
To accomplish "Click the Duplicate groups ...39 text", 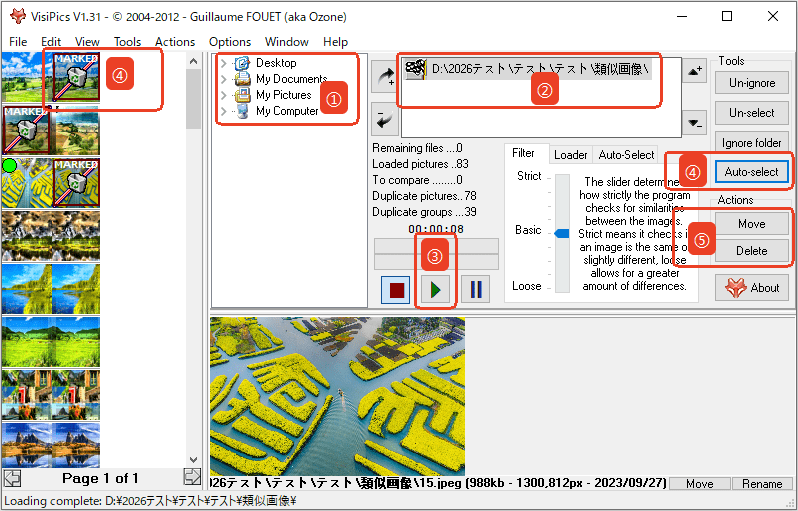I will (424, 212).
